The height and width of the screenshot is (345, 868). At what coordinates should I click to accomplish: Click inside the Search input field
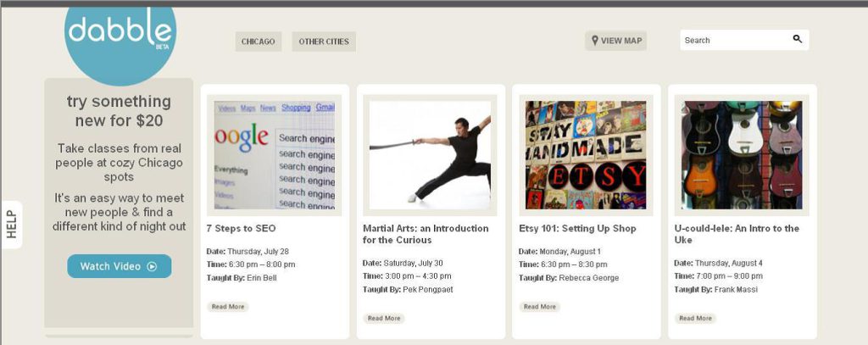(734, 40)
